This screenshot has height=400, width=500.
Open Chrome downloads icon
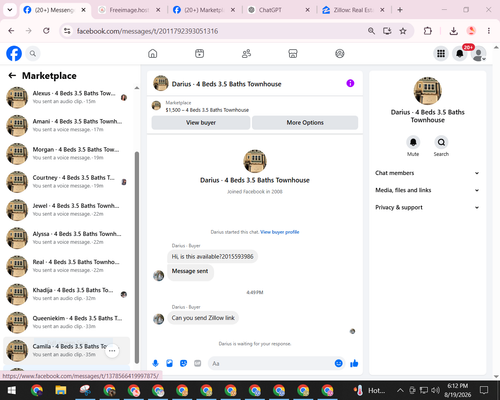[453, 31]
